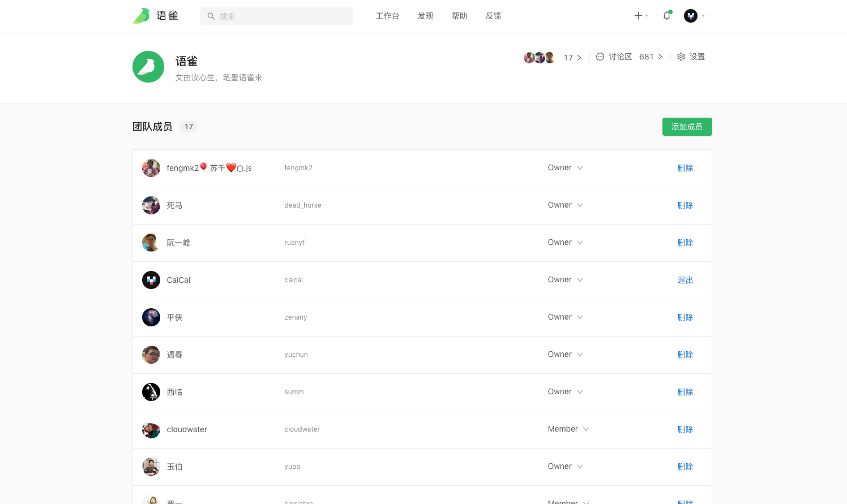The image size is (847, 504).
Task: Click the plus create icon
Action: [x=638, y=16]
